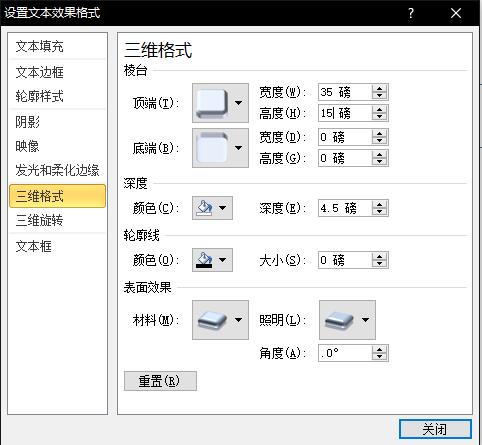482x445 pixels.
Task: Click the depth color paint bucket icon
Action: [204, 208]
